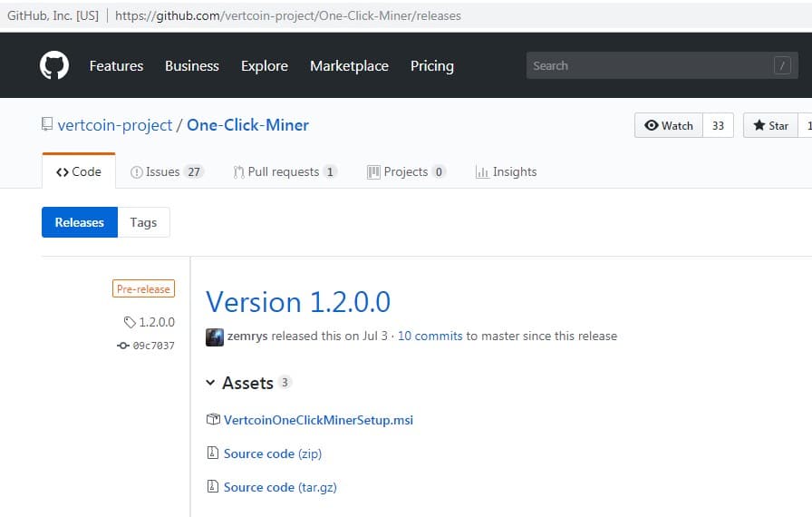Open the Projects tab
812x517 pixels.
coord(406,171)
